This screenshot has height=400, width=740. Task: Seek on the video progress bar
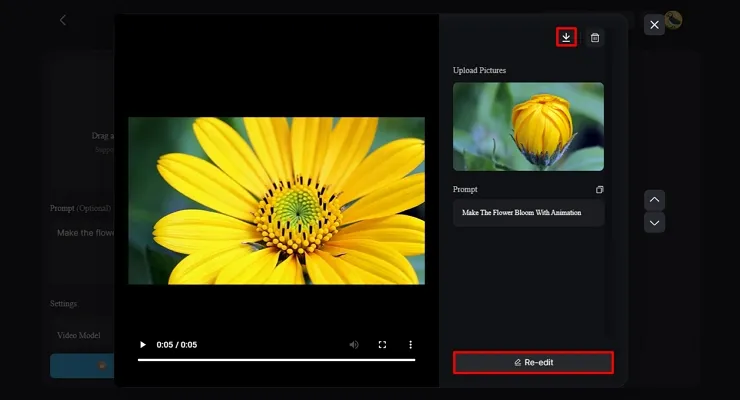pyautogui.click(x=276, y=359)
